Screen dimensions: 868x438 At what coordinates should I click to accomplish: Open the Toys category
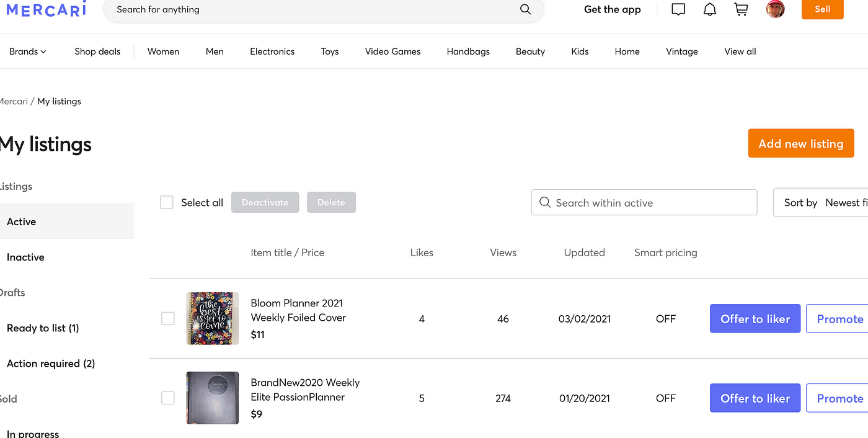click(330, 51)
